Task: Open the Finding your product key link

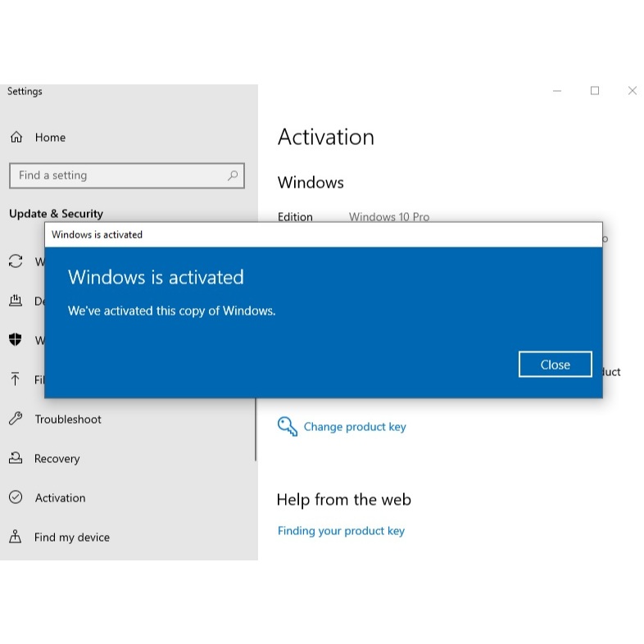Action: pos(341,531)
